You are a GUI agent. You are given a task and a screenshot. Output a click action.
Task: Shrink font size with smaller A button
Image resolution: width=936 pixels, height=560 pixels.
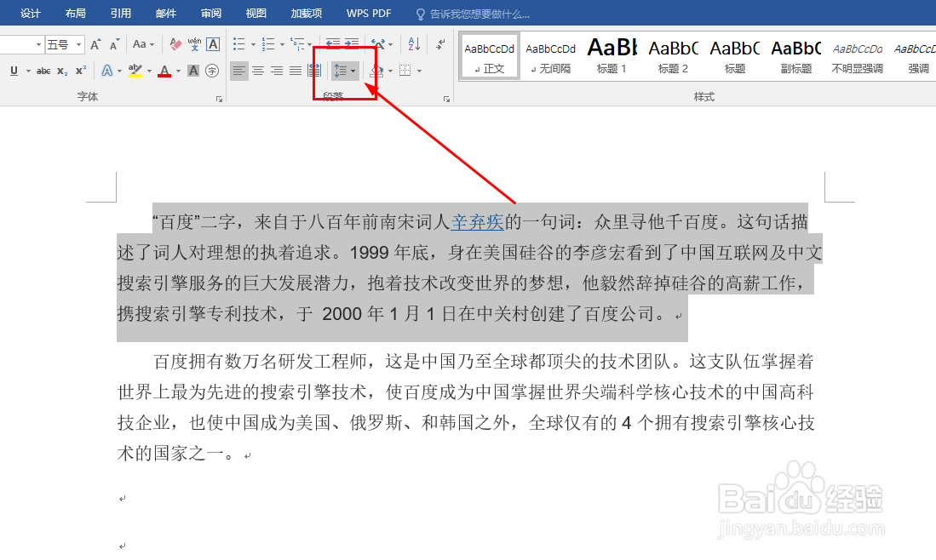pyautogui.click(x=114, y=44)
